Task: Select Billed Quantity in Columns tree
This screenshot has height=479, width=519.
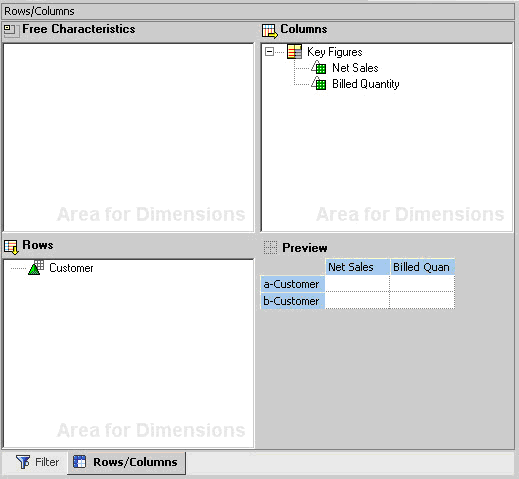Action: (x=366, y=84)
